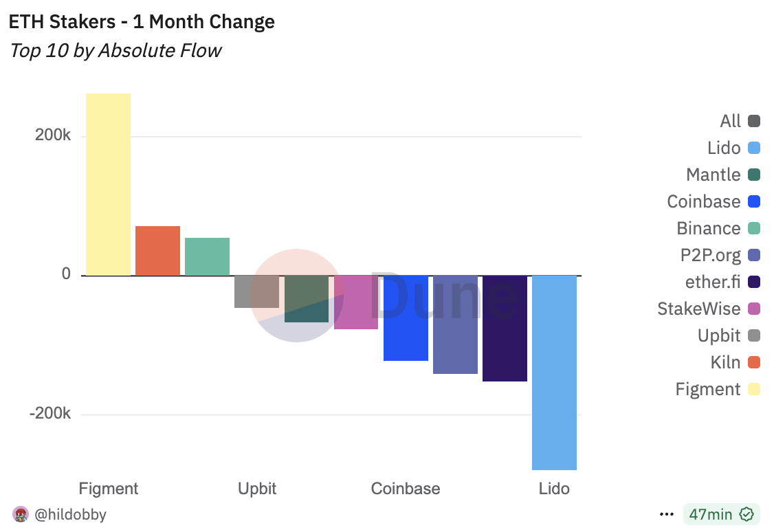Click the StakeWise legend swatch
The height and width of the screenshot is (532, 774).
[x=754, y=309]
